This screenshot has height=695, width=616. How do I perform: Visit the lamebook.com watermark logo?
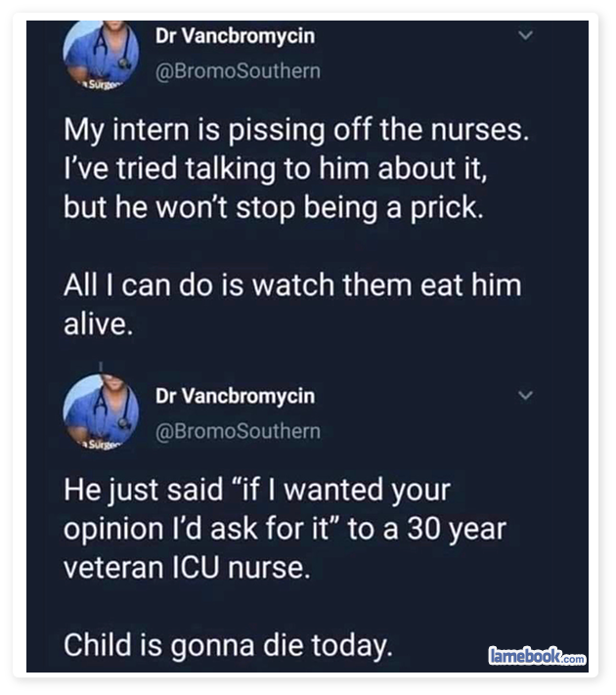click(537, 656)
